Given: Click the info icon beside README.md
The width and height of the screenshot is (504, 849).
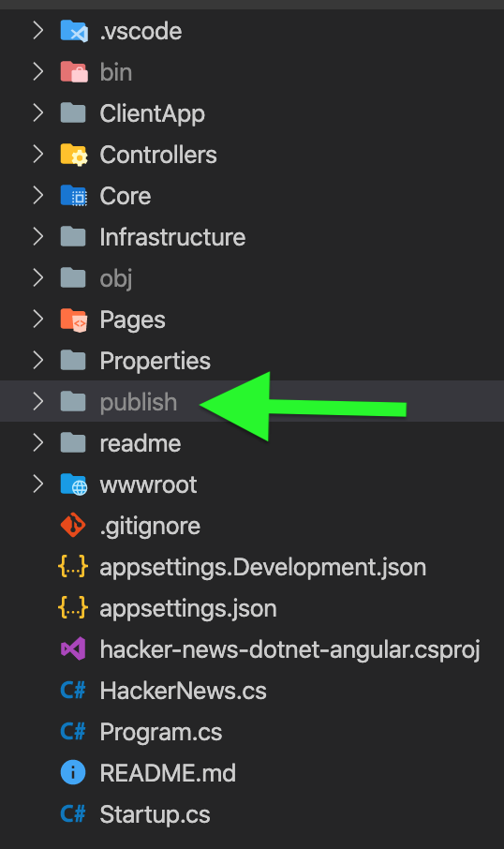Looking at the screenshot, I should pyautogui.click(x=73, y=772).
